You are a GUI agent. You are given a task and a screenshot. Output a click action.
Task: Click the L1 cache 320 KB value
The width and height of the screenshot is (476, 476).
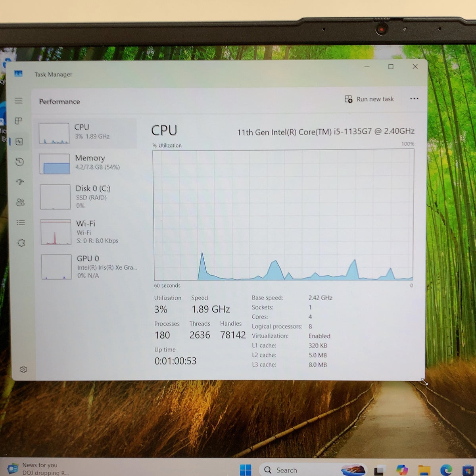[x=318, y=345]
